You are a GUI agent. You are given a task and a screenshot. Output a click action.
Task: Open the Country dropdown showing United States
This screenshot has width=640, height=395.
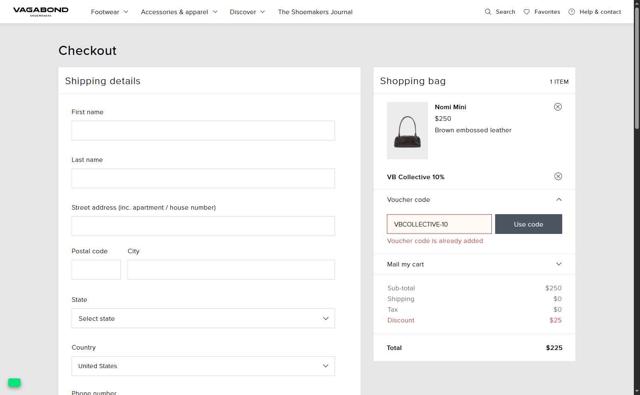coord(203,366)
